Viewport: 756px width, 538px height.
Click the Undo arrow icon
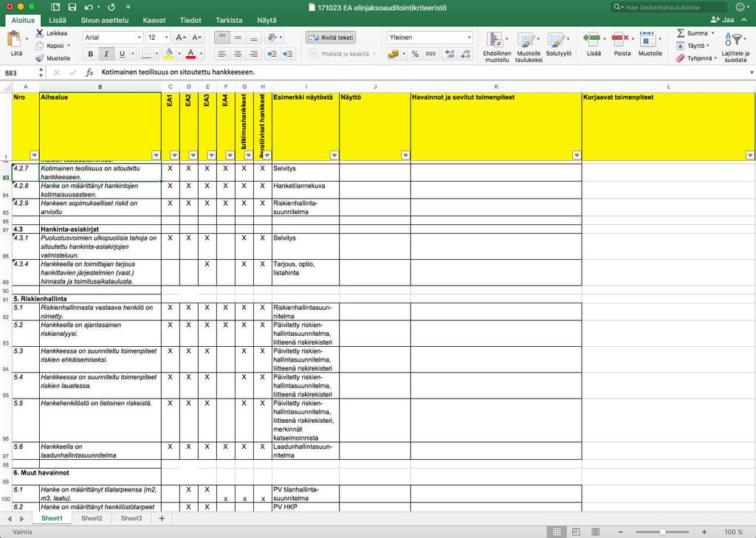pos(89,7)
